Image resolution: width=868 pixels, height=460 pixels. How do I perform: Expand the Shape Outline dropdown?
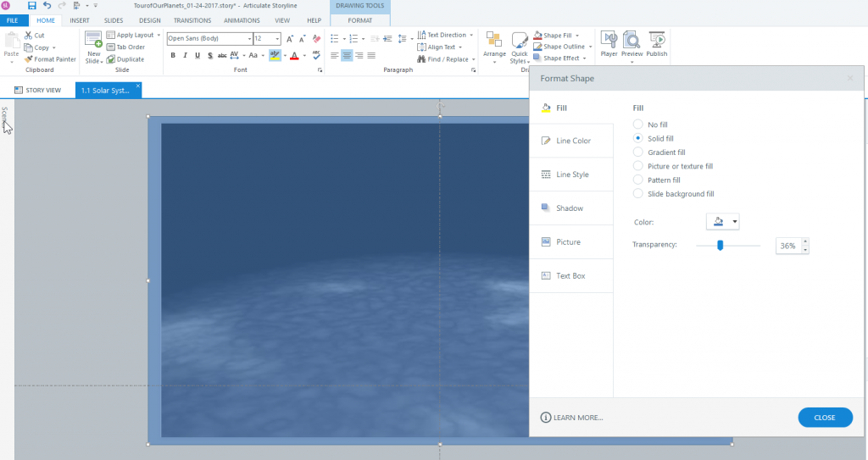[590, 47]
